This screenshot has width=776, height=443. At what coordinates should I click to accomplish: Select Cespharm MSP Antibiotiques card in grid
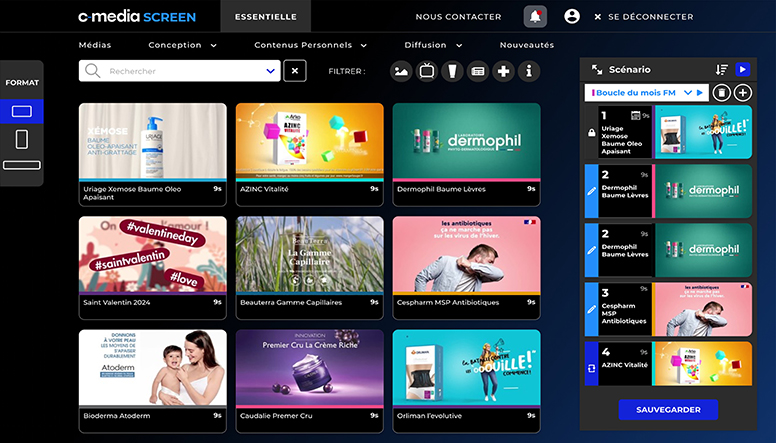(x=466, y=268)
